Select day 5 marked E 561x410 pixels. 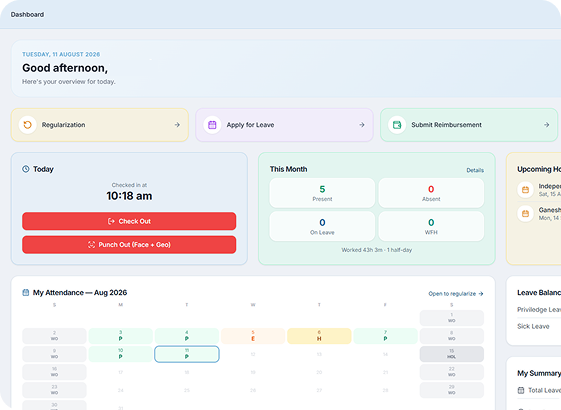(x=253, y=336)
